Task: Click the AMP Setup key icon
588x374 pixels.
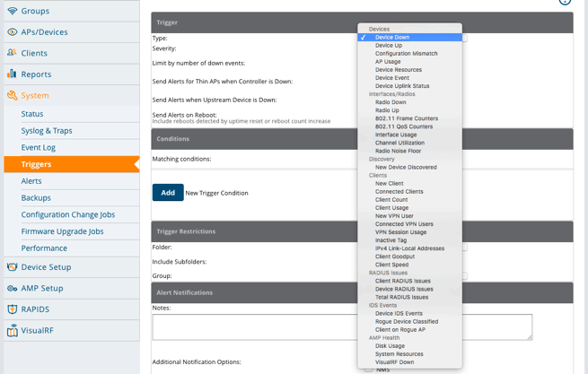Action: click(12, 288)
